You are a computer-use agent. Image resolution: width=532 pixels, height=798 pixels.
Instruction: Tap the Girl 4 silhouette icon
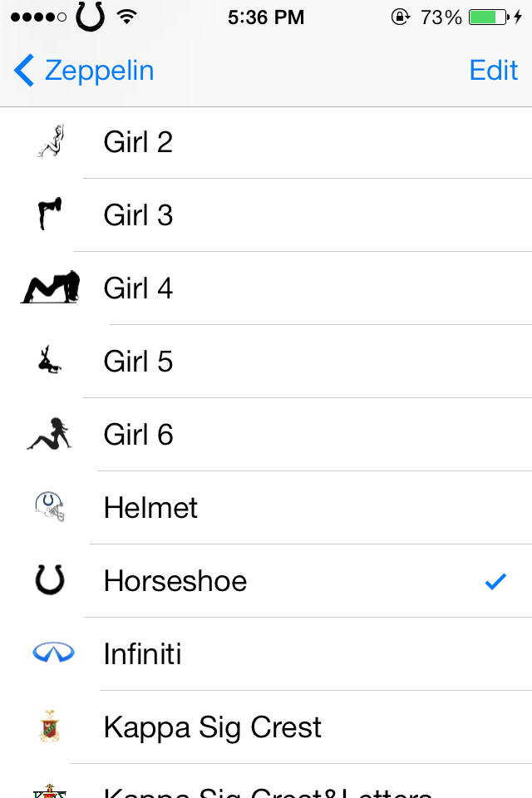click(x=51, y=288)
